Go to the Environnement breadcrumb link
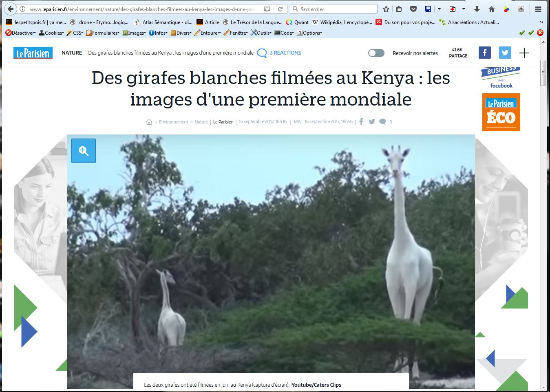The height and width of the screenshot is (392, 550). 173,122
